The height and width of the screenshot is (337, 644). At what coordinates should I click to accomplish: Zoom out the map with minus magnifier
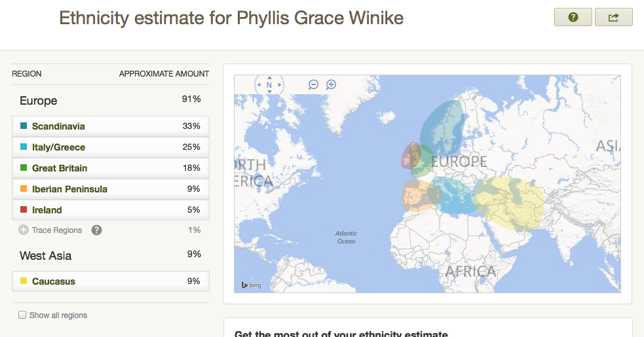pyautogui.click(x=314, y=84)
